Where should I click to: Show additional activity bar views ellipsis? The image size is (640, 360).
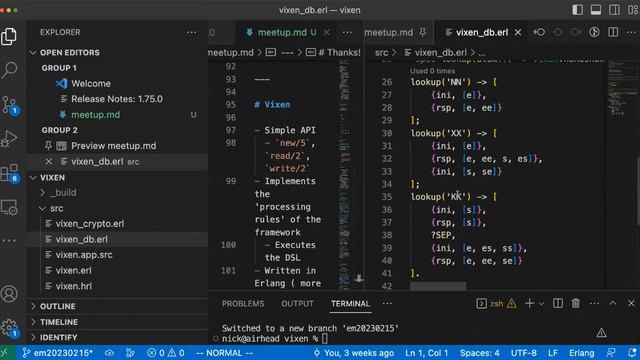(9, 240)
